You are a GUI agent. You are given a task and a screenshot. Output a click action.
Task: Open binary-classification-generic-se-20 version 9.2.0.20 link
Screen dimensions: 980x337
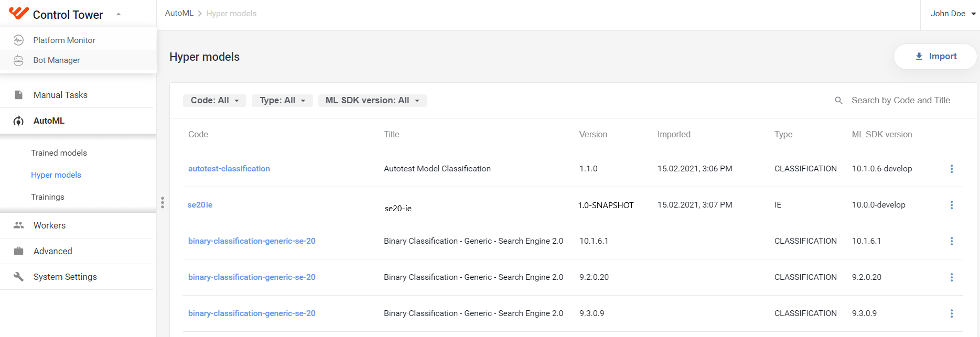pos(252,277)
